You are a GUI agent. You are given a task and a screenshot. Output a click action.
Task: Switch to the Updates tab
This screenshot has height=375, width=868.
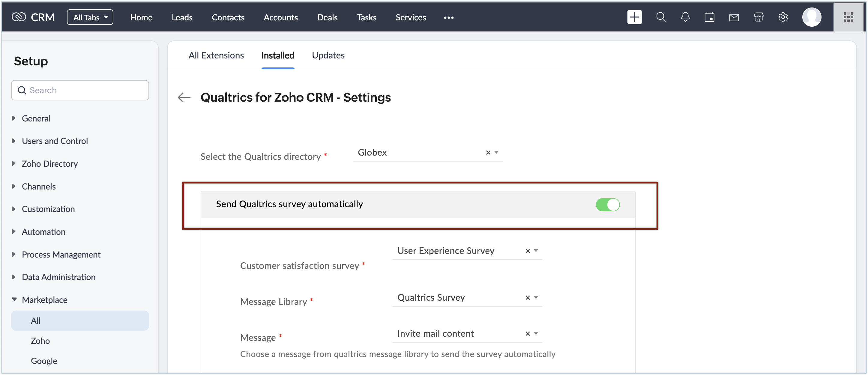(328, 55)
